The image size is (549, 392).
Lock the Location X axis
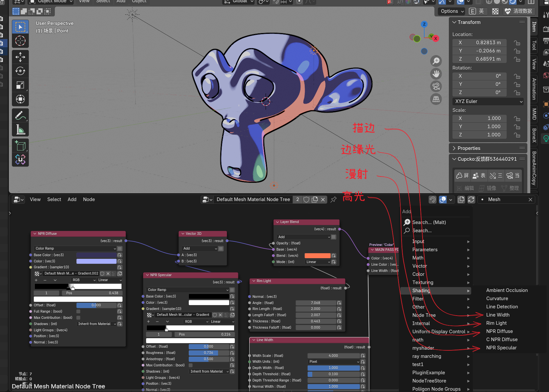point(517,43)
